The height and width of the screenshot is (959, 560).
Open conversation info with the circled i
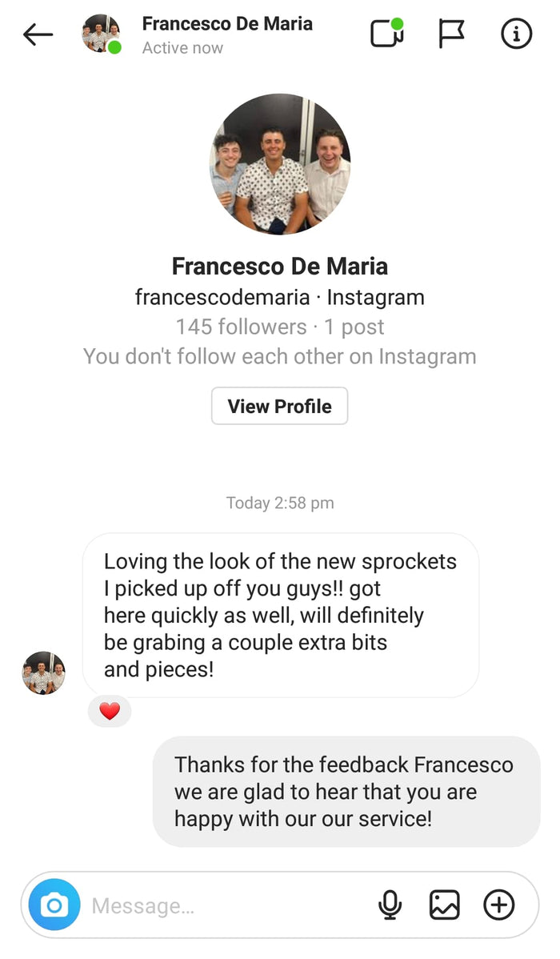pyautogui.click(x=516, y=34)
